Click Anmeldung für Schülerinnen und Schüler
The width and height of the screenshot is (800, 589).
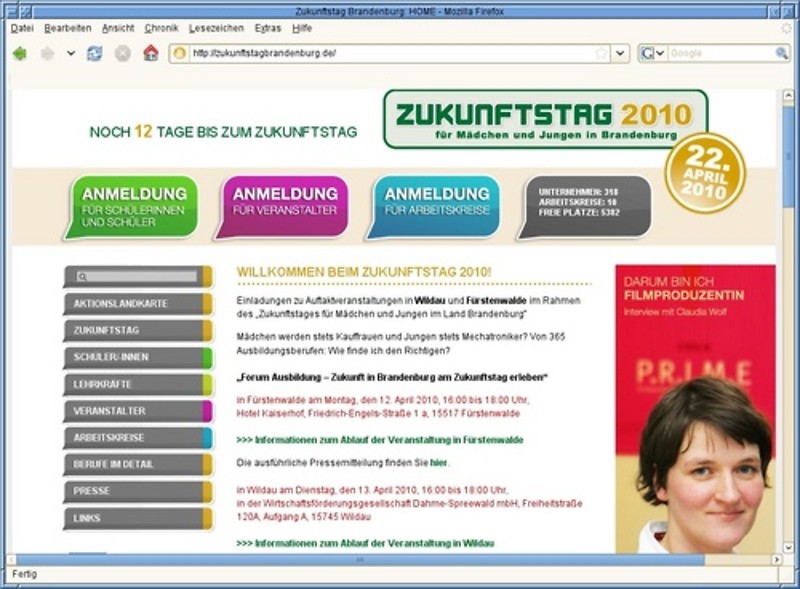pyautogui.click(x=133, y=208)
